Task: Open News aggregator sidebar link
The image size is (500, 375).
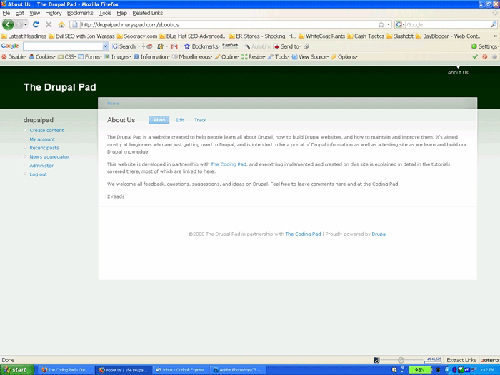Action: [49, 157]
